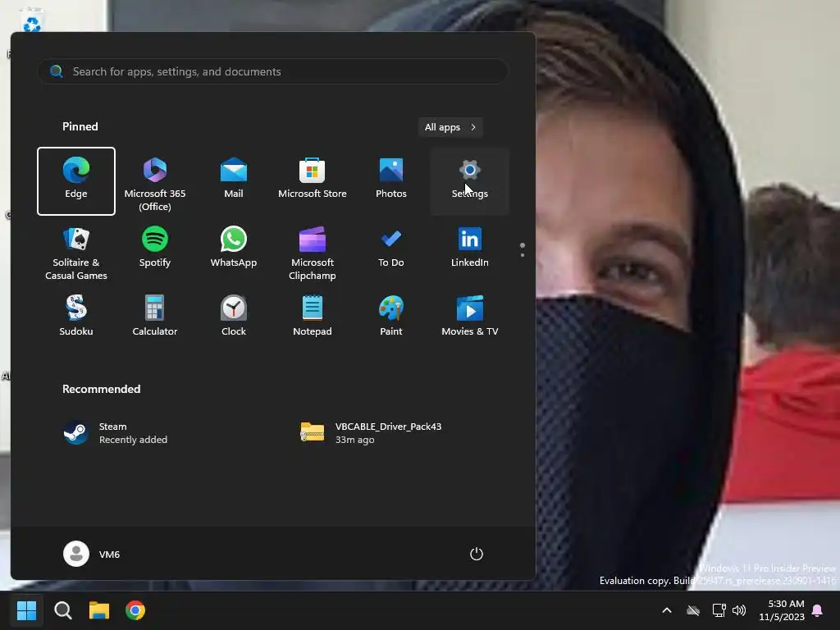840x630 pixels.
Task: Start Solitaire & Casual Games
Action: [x=76, y=253]
